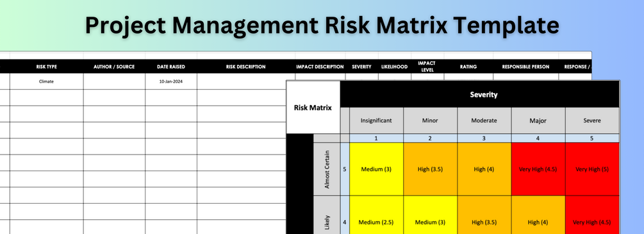The image size is (644, 234).
Task: Select the Moderate severity header
Action: (x=484, y=121)
